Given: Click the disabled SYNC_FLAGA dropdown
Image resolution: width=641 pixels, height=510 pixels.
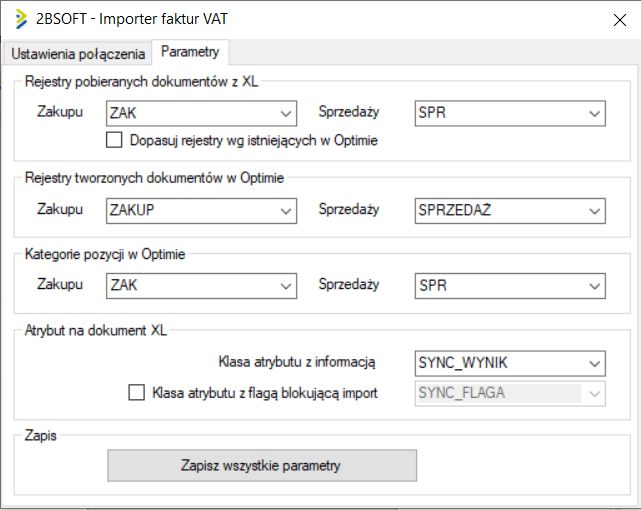Looking at the screenshot, I should point(510,394).
